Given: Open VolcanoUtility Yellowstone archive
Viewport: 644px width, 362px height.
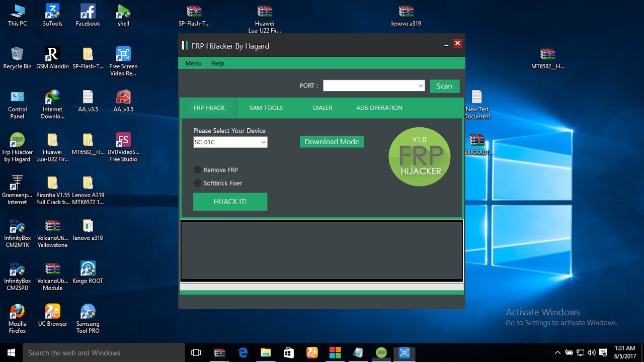Looking at the screenshot, I should pyautogui.click(x=52, y=233).
